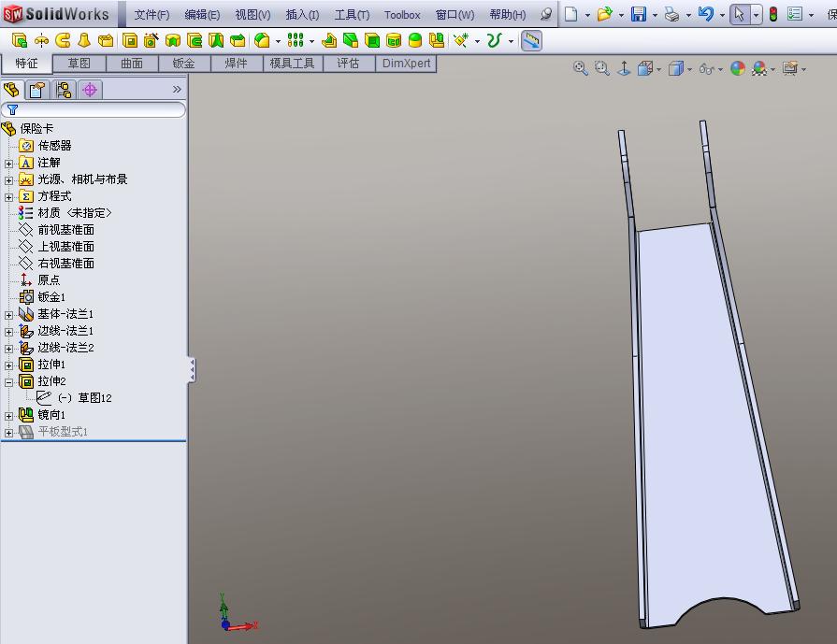Screen dimensions: 837x644
Task: Expand the 光源、相机与布景 node
Action: [x=8, y=180]
